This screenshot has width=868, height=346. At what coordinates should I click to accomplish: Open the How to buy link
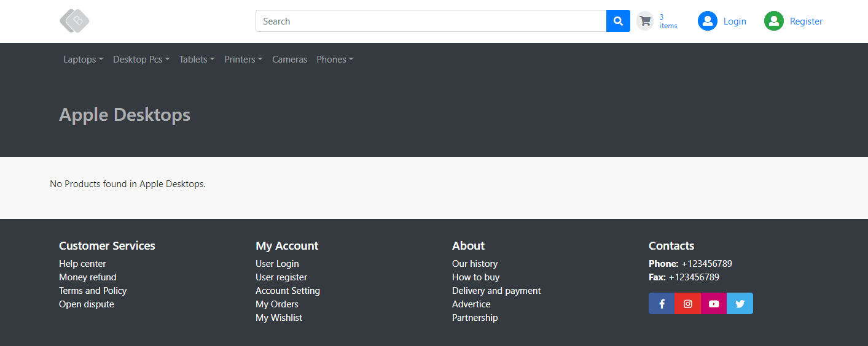[x=476, y=277]
